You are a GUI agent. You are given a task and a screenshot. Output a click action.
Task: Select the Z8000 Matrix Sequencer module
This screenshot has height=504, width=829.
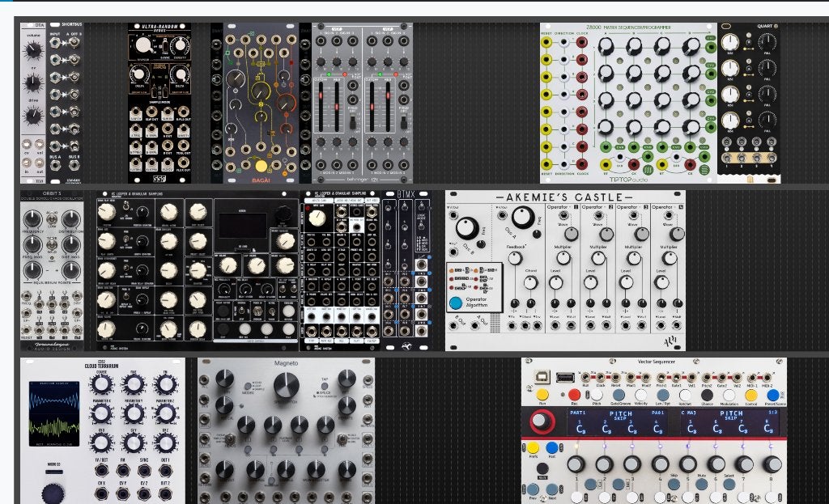click(x=628, y=103)
